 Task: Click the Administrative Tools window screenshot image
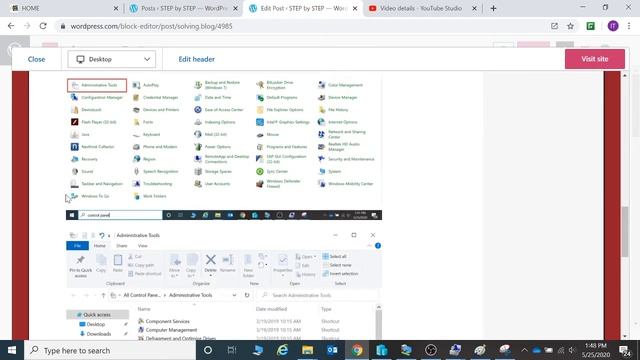tap(224, 284)
